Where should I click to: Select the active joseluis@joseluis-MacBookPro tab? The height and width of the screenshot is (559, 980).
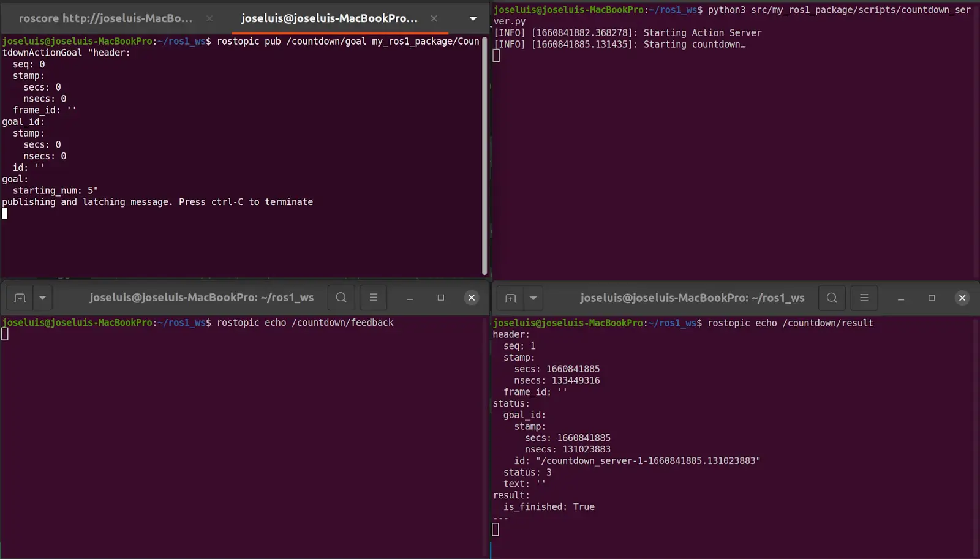(x=329, y=18)
